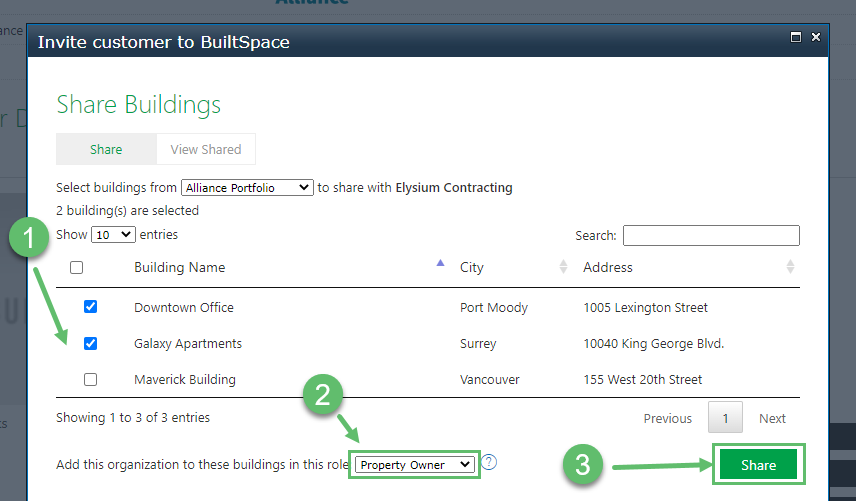856x501 pixels.
Task: Click Elysium Contracting organization name
Action: pyautogui.click(x=454, y=188)
